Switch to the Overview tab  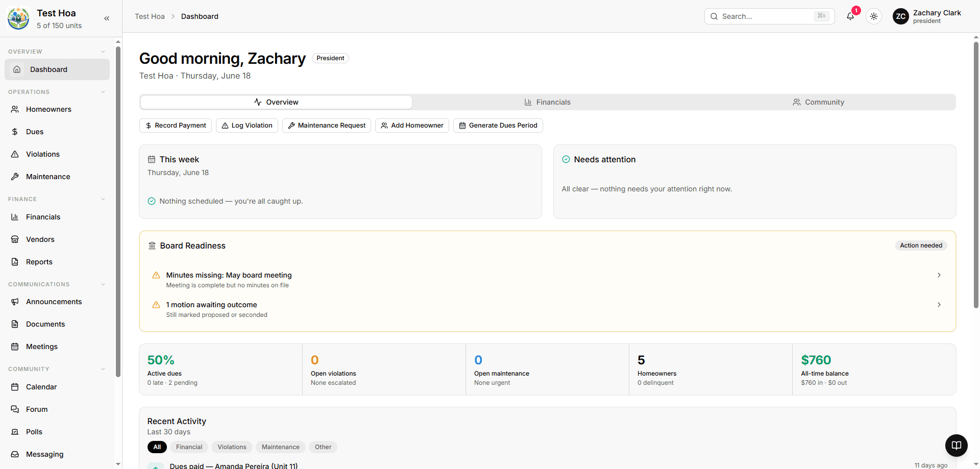pos(276,102)
